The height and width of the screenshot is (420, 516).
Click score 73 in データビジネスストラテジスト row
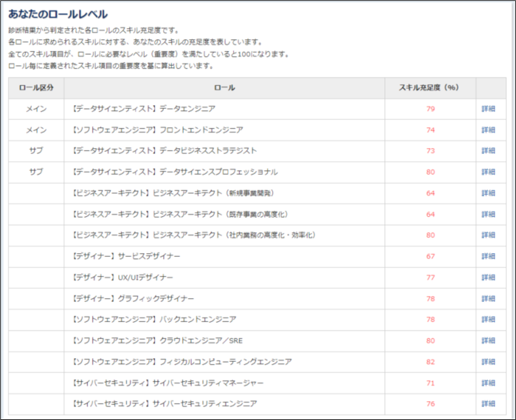point(431,151)
